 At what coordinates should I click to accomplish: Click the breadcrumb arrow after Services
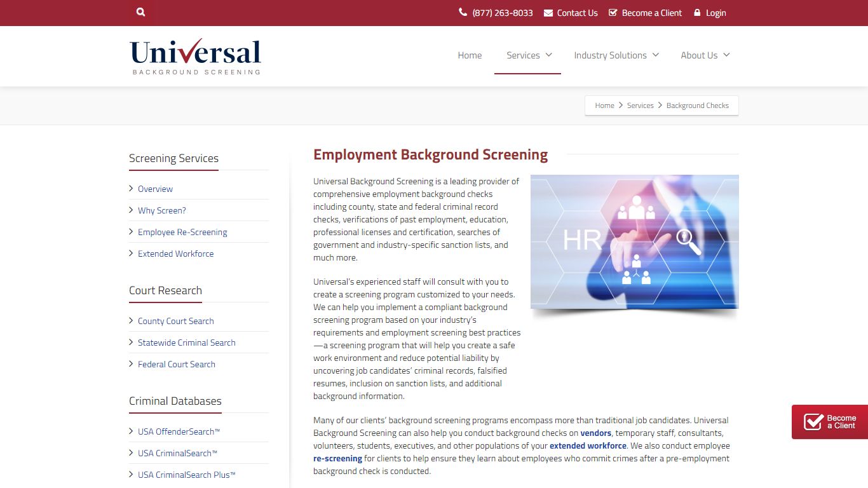[x=660, y=105]
